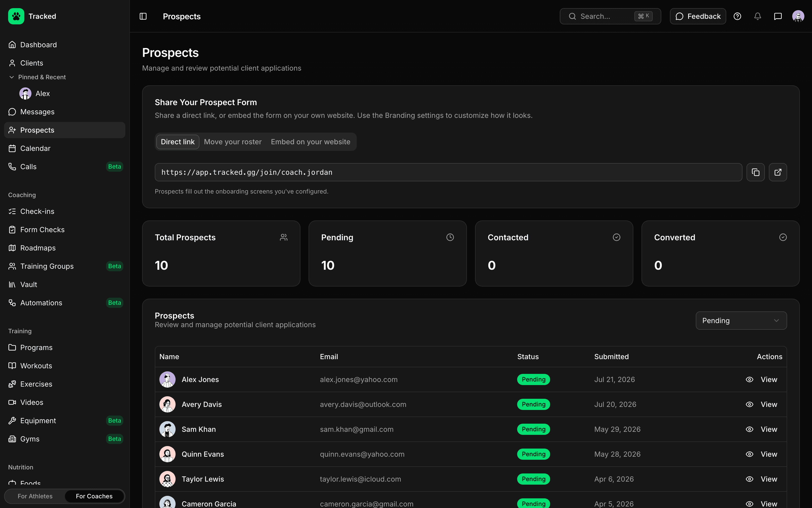Go to Clients in sidebar
The width and height of the screenshot is (812, 508).
coord(64,63)
